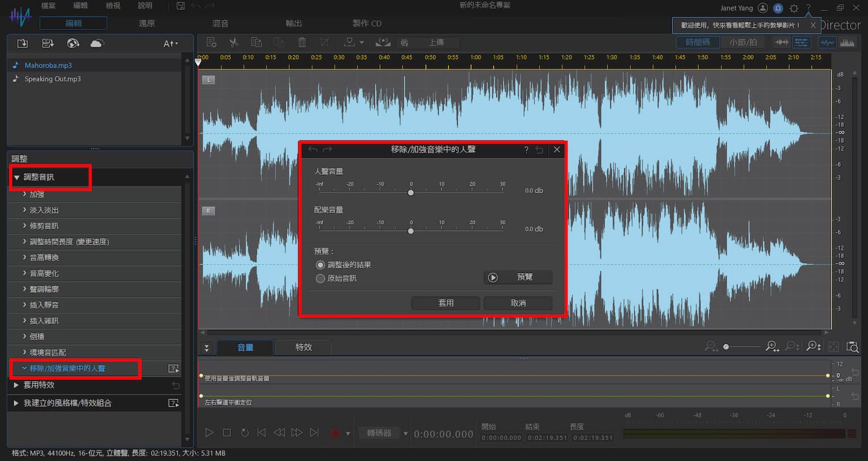Viewport: 868px width, 461px height.
Task: Click the dialog reset arrow icon
Action: click(x=539, y=150)
